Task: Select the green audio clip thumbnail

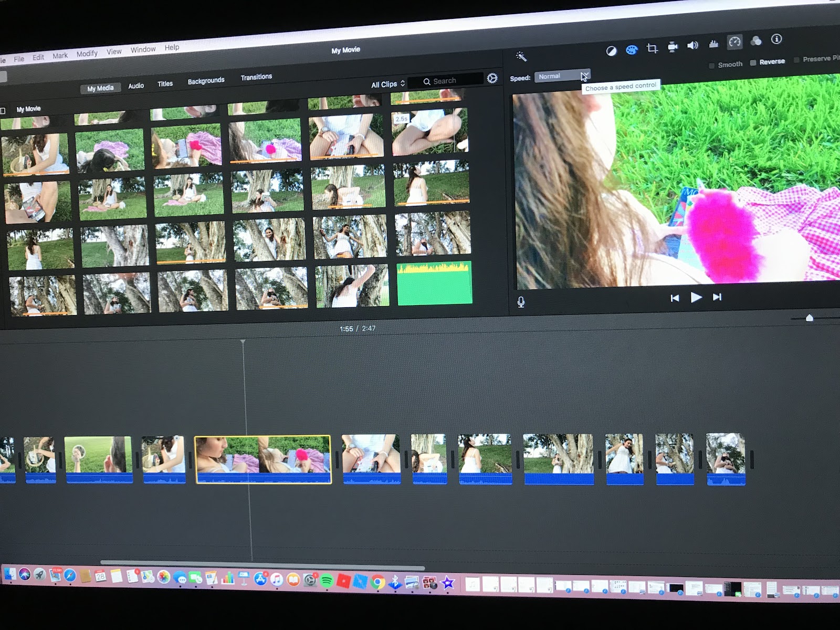Action: 434,283
